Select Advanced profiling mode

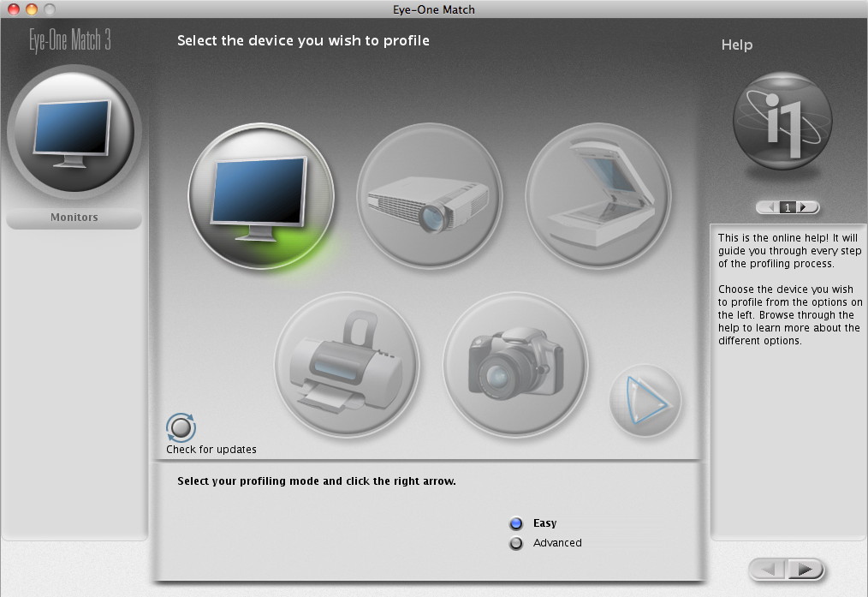pos(516,543)
